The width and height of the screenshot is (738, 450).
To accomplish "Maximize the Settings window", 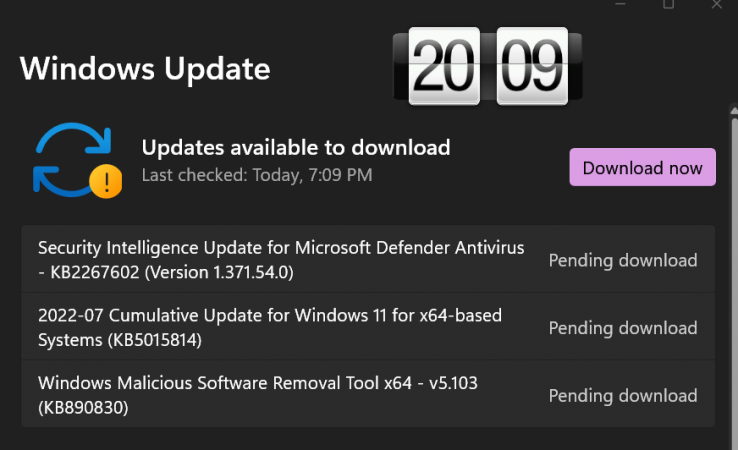I will click(x=668, y=4).
